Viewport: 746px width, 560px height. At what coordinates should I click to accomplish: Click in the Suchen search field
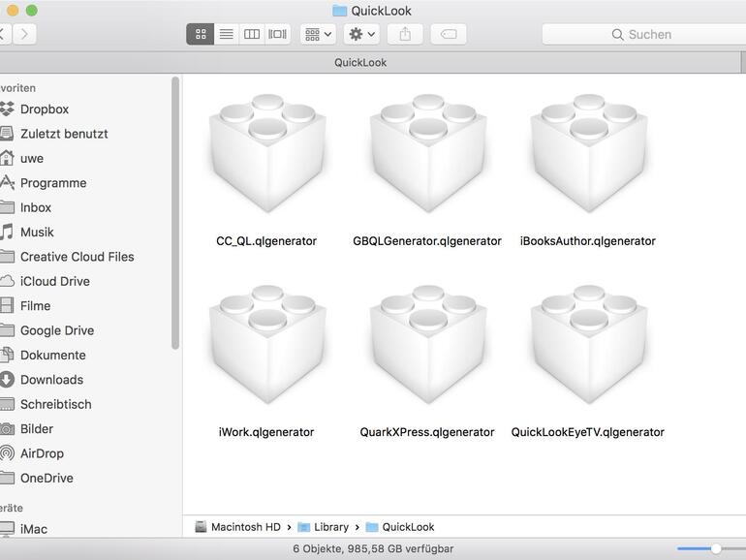click(x=643, y=34)
